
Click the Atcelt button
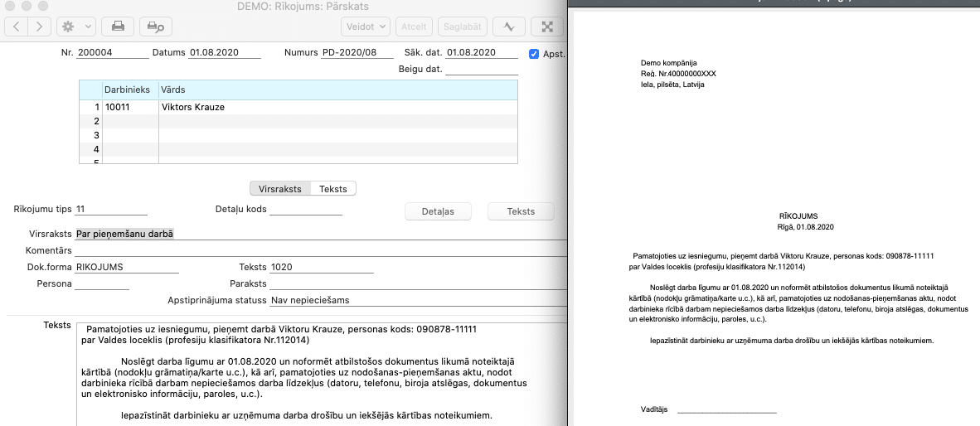point(414,27)
